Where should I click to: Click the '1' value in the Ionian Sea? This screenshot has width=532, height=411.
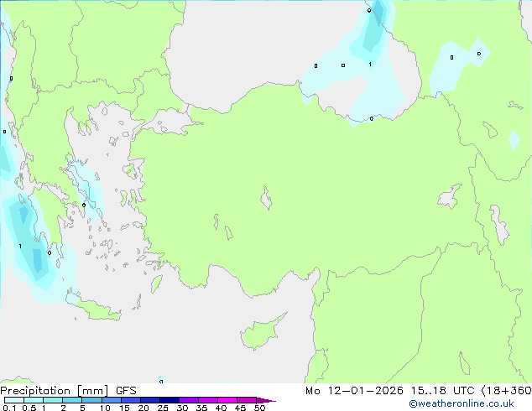(20, 247)
